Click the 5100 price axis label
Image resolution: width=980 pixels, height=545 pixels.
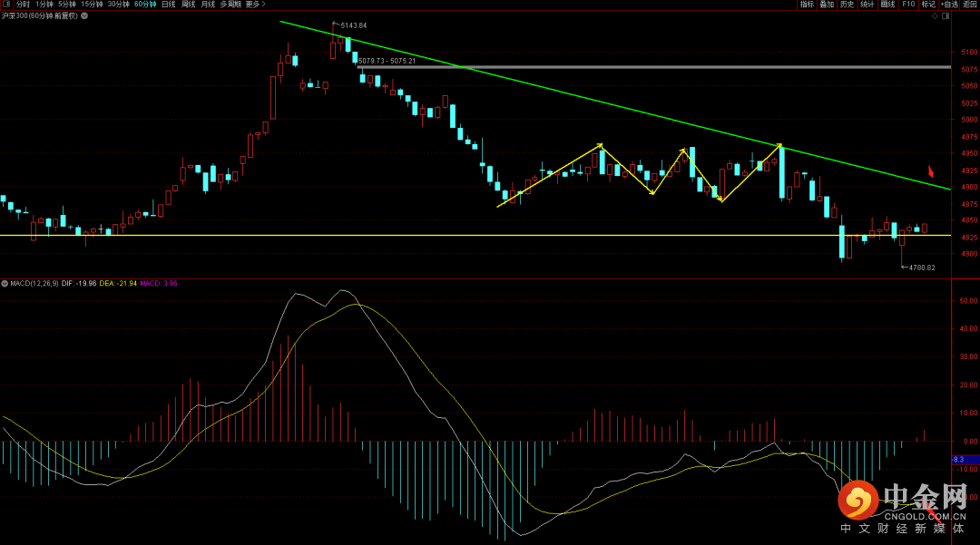pyautogui.click(x=970, y=53)
